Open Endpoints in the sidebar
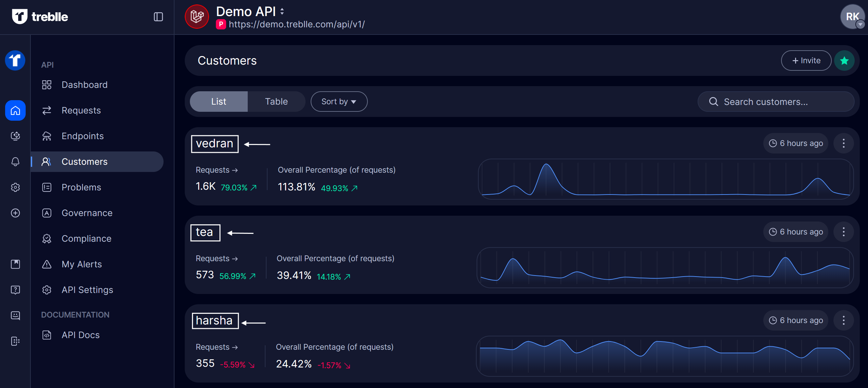 pyautogui.click(x=82, y=136)
